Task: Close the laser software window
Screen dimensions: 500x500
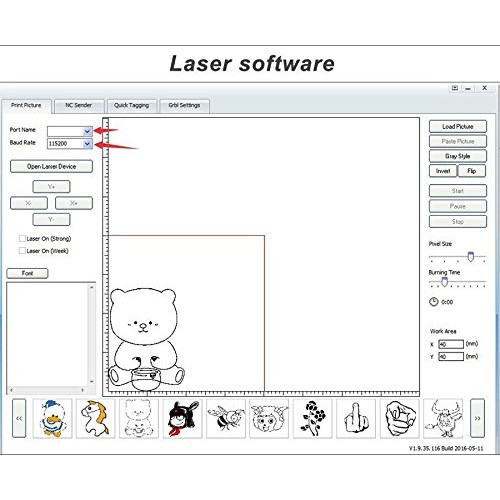Action: coord(485,88)
